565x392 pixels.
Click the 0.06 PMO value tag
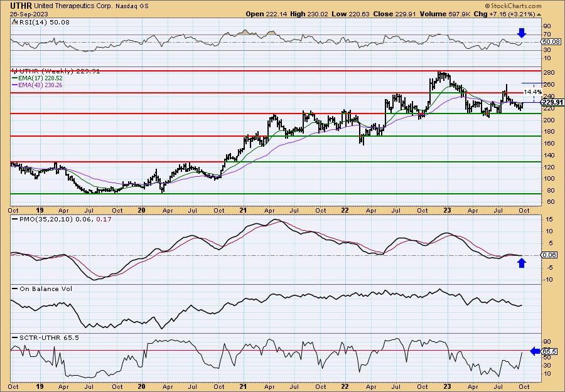[549, 255]
